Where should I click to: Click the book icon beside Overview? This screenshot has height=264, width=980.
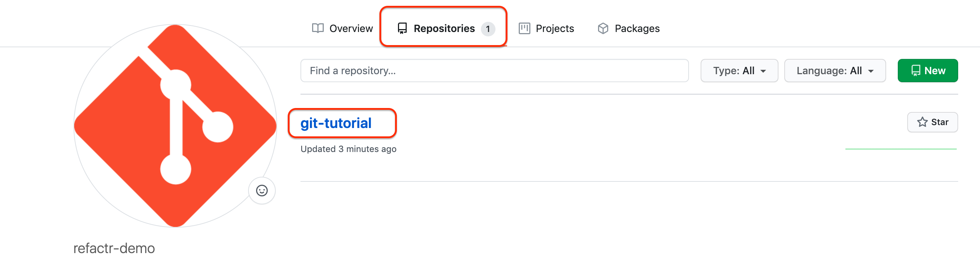318,28
